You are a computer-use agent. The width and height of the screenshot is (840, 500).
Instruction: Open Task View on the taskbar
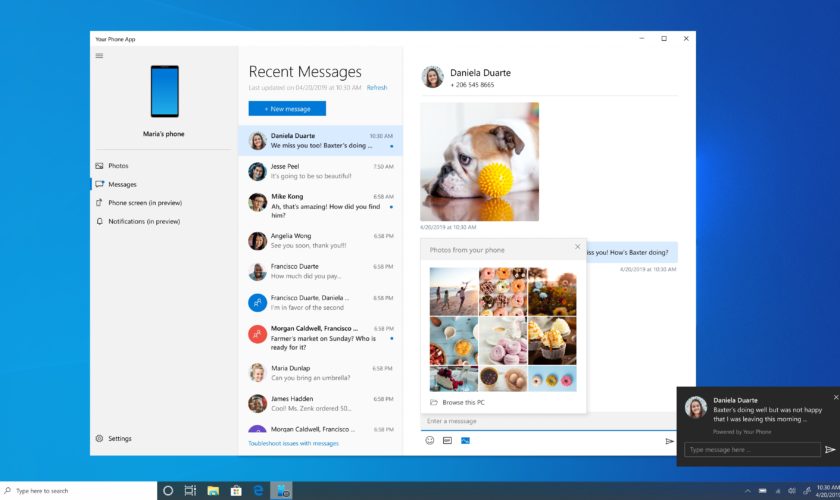(x=190, y=490)
